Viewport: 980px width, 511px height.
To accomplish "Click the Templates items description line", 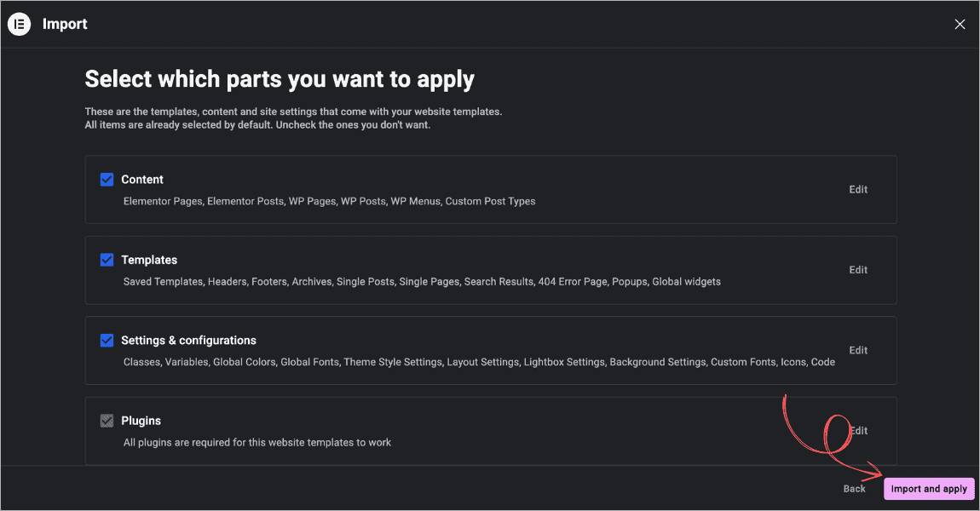I will point(422,282).
